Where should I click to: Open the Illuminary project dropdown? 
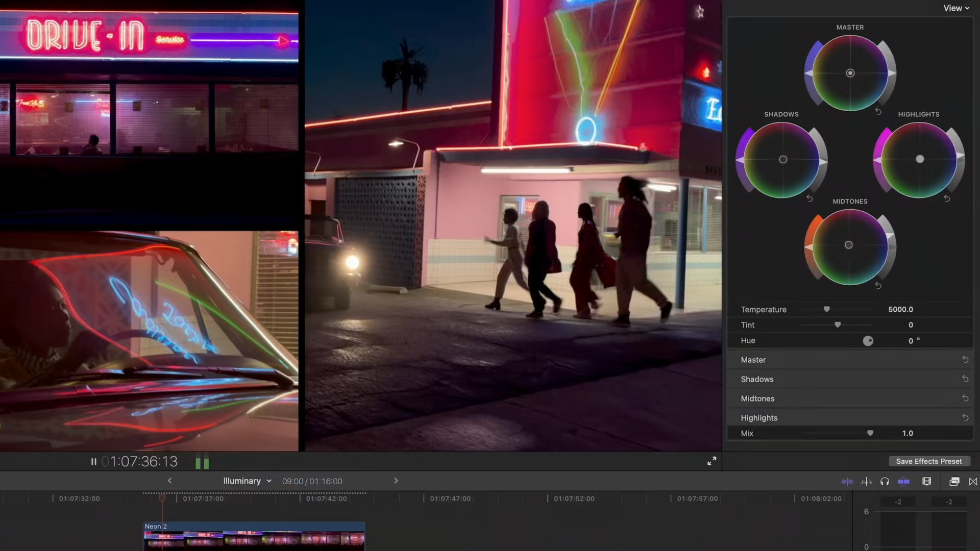[x=247, y=481]
